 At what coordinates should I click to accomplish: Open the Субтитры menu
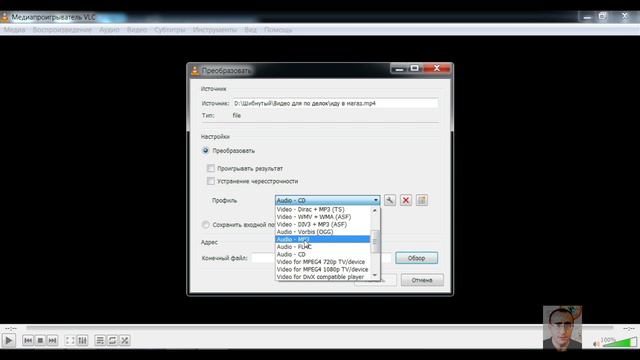(x=170, y=30)
